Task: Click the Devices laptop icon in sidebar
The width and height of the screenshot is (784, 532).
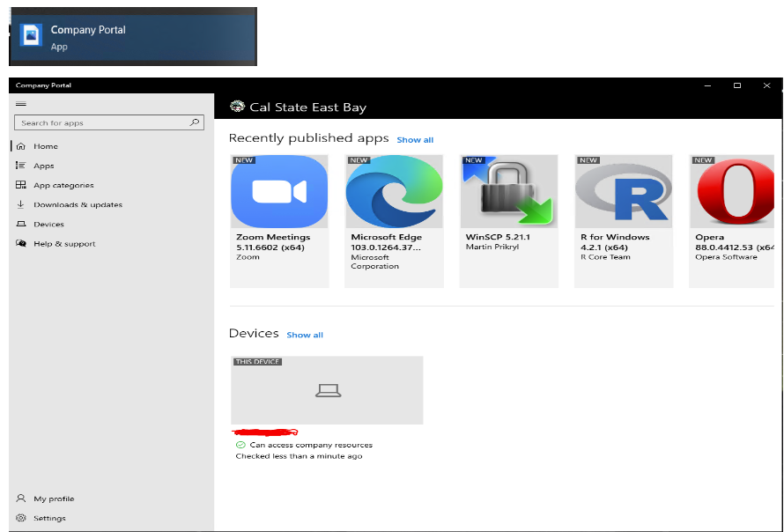Action: (x=20, y=224)
